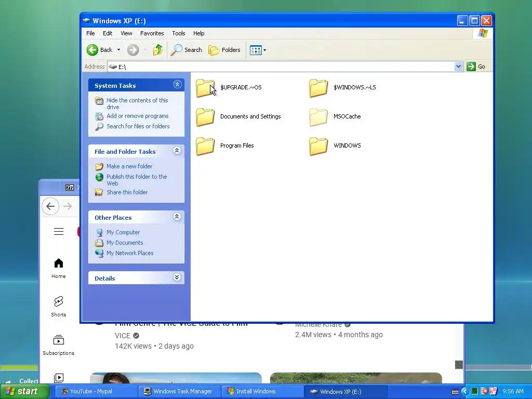The image size is (532, 399).
Task: Go back using the green Back arrow
Action: point(92,50)
